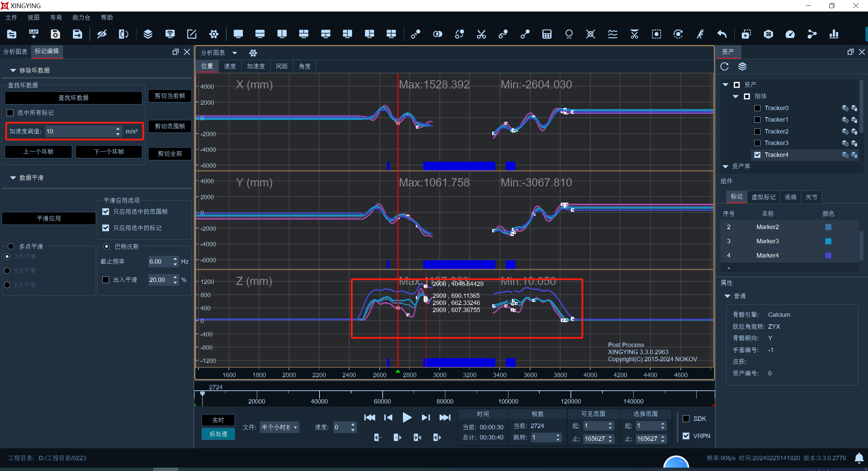Click the 查找坏数据 button
Viewport: 868px width, 471px height.
(x=73, y=98)
